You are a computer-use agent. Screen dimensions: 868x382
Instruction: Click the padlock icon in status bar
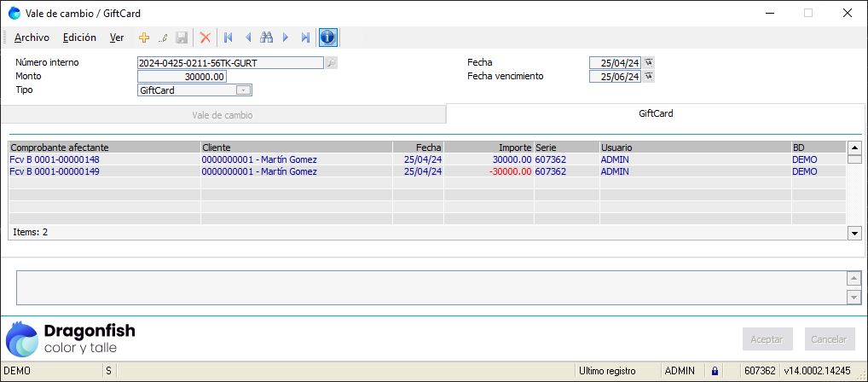point(715,371)
